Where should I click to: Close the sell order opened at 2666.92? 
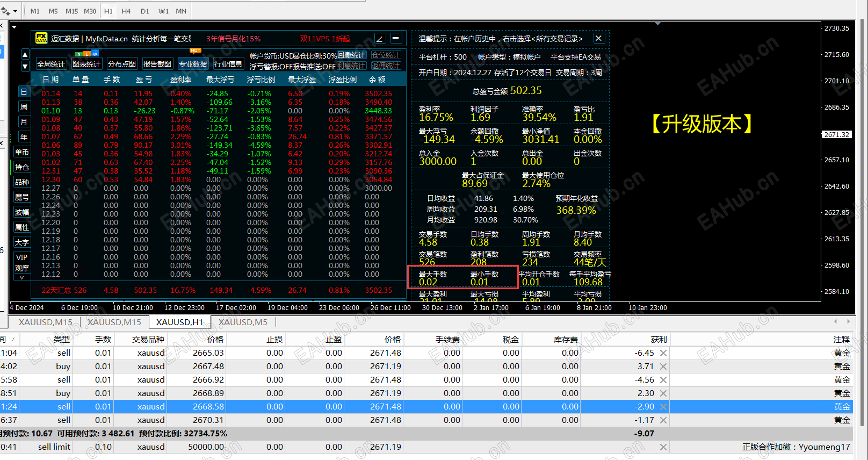(x=663, y=380)
